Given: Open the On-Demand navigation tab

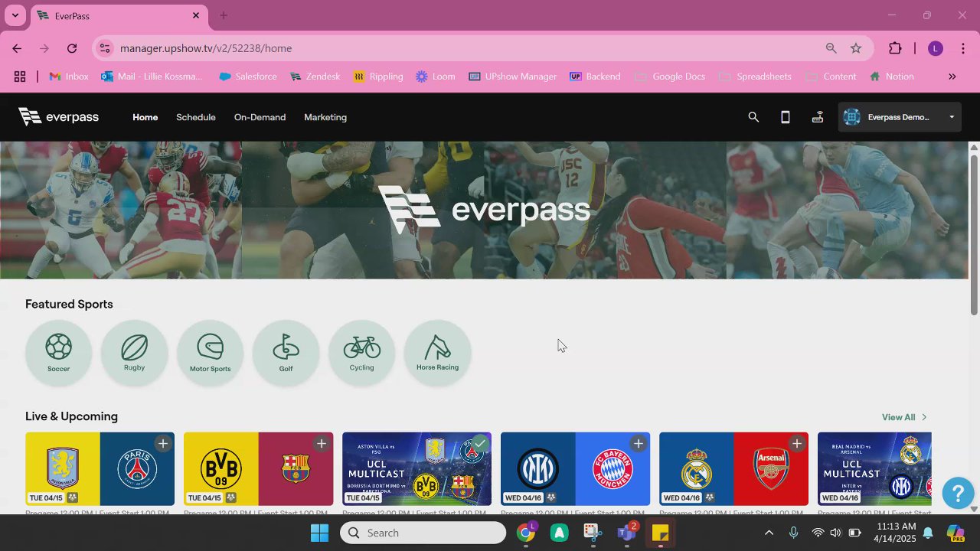Looking at the screenshot, I should [260, 117].
